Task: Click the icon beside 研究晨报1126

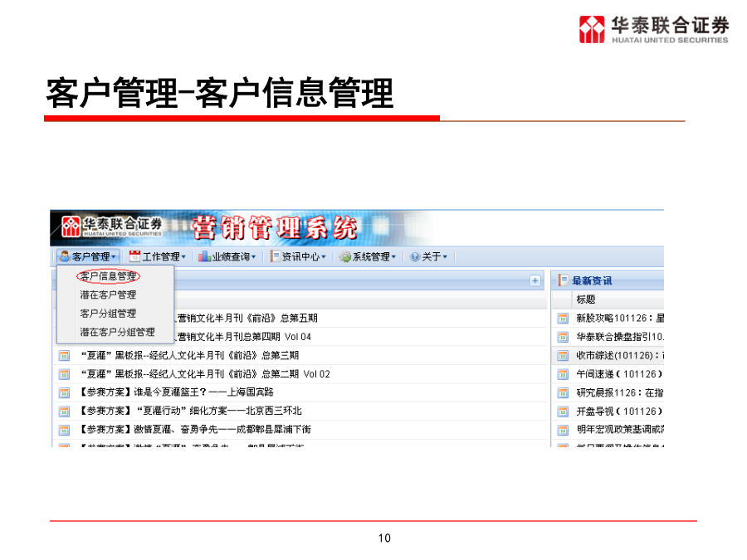Action: 563,393
